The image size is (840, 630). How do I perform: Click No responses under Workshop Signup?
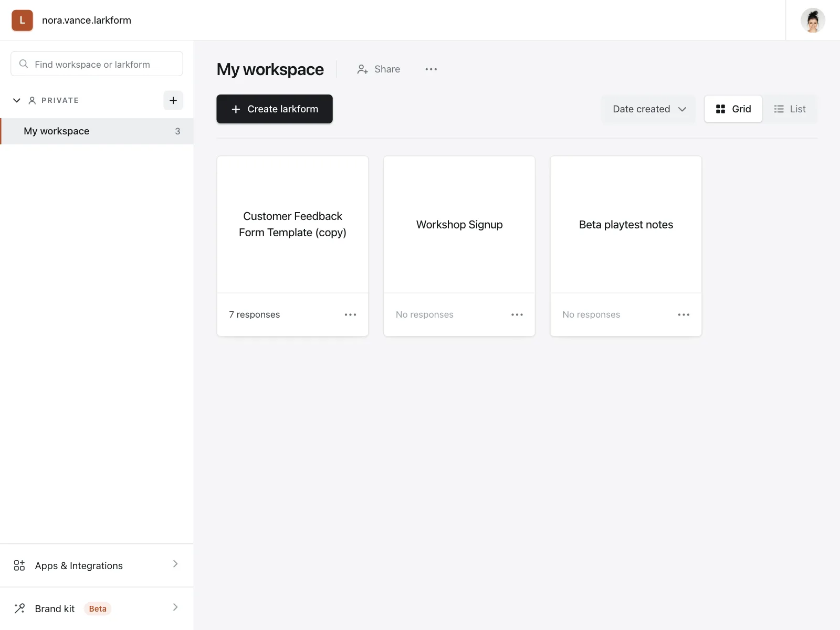pos(425,314)
